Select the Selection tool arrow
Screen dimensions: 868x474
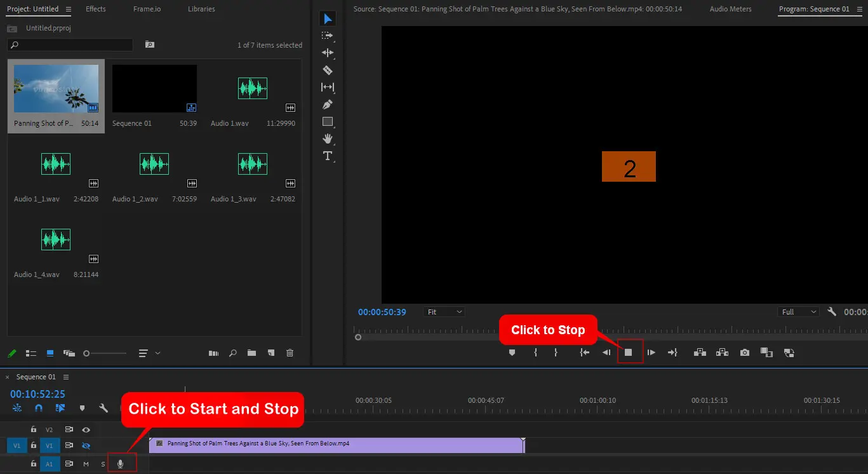(x=328, y=19)
